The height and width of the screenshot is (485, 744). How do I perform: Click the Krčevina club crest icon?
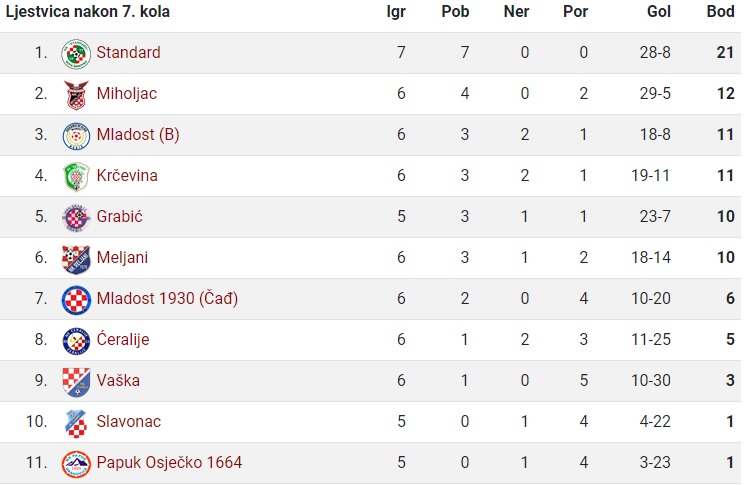(x=76, y=177)
